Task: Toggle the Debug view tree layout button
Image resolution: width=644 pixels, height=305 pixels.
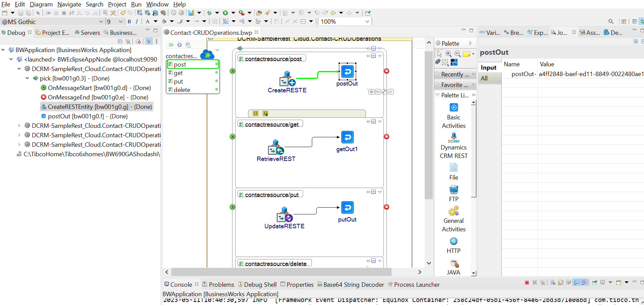Action: (x=149, y=41)
